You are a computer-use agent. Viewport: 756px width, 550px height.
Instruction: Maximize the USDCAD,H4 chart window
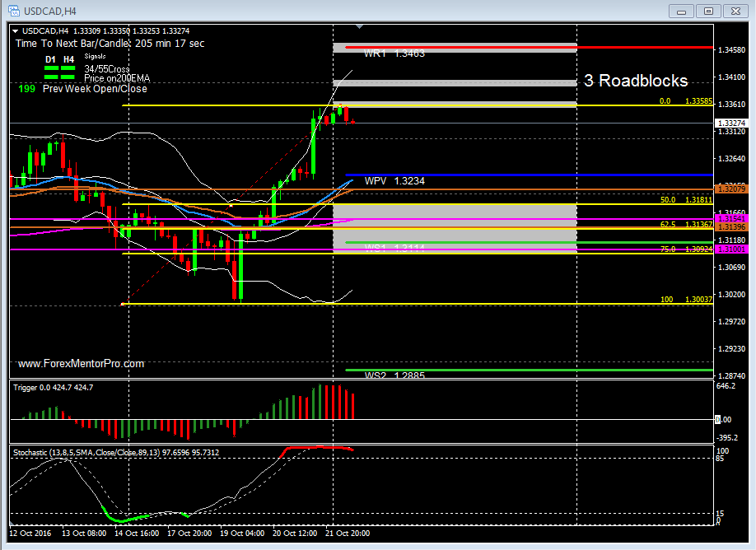pyautogui.click(x=708, y=11)
